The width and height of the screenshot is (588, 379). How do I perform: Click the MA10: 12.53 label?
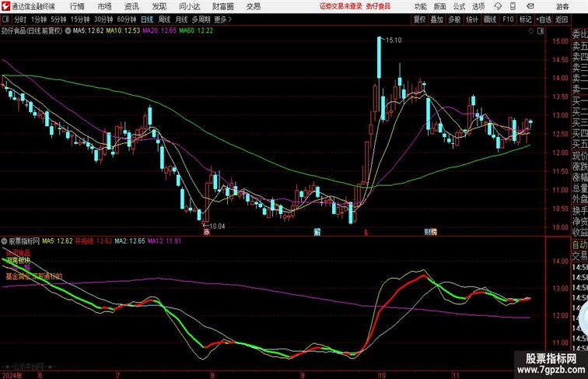124,31
